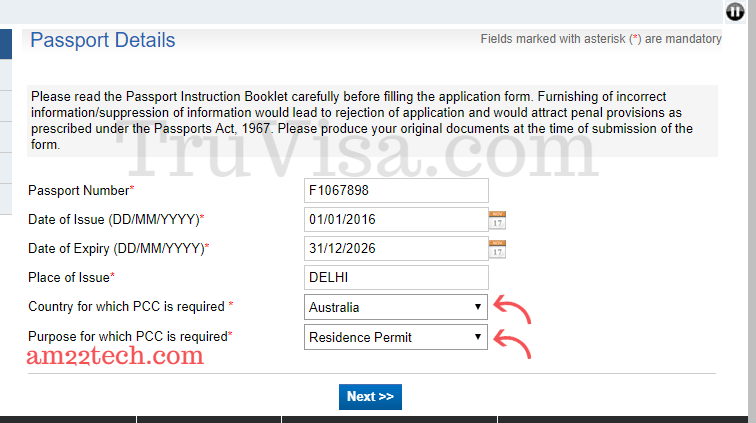756x423 pixels.
Task: Click the mandatory fields asterisk note
Action: [x=600, y=39]
